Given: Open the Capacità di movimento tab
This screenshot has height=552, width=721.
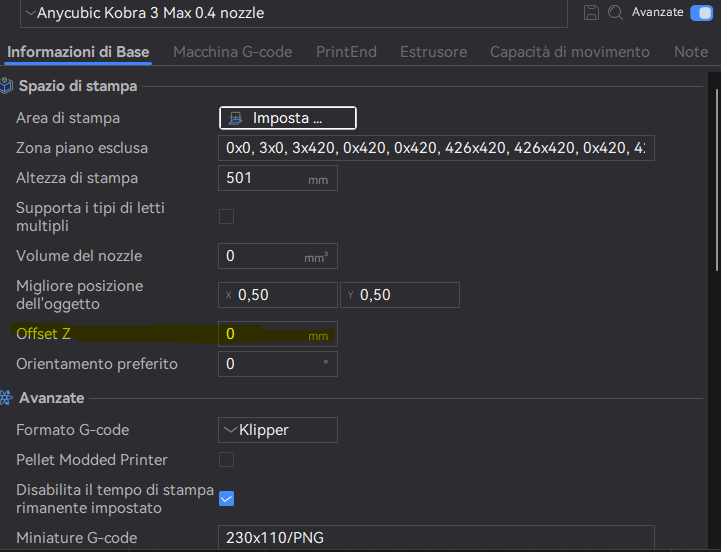Looking at the screenshot, I should (x=570, y=52).
